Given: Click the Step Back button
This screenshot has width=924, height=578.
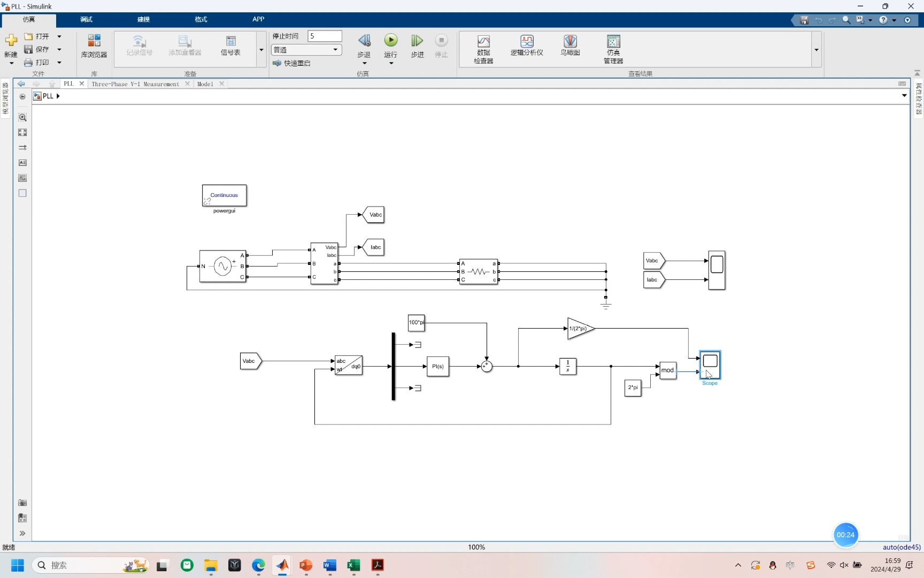Looking at the screenshot, I should point(364,41).
